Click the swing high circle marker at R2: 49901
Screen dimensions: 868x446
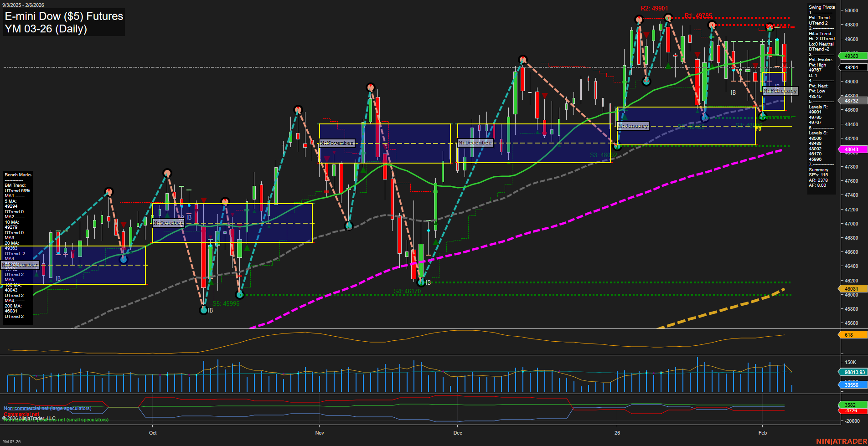pyautogui.click(x=638, y=20)
